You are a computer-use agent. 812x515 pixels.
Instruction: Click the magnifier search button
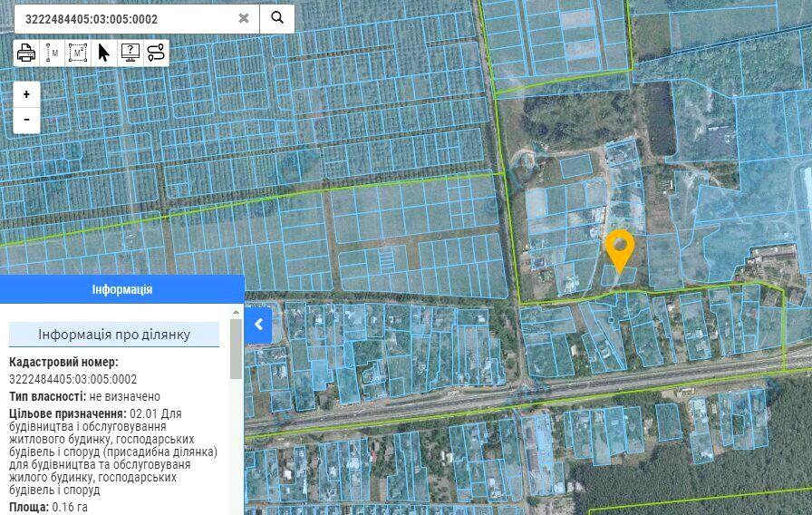(277, 18)
